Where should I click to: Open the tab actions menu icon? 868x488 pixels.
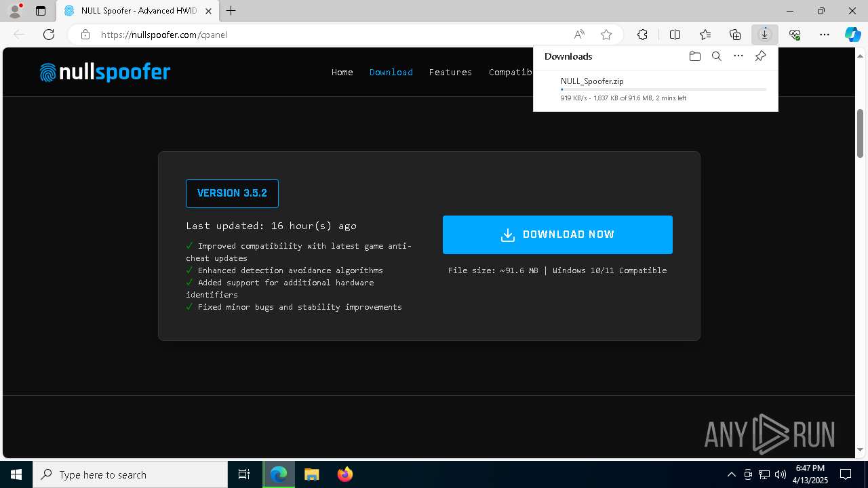[41, 11]
